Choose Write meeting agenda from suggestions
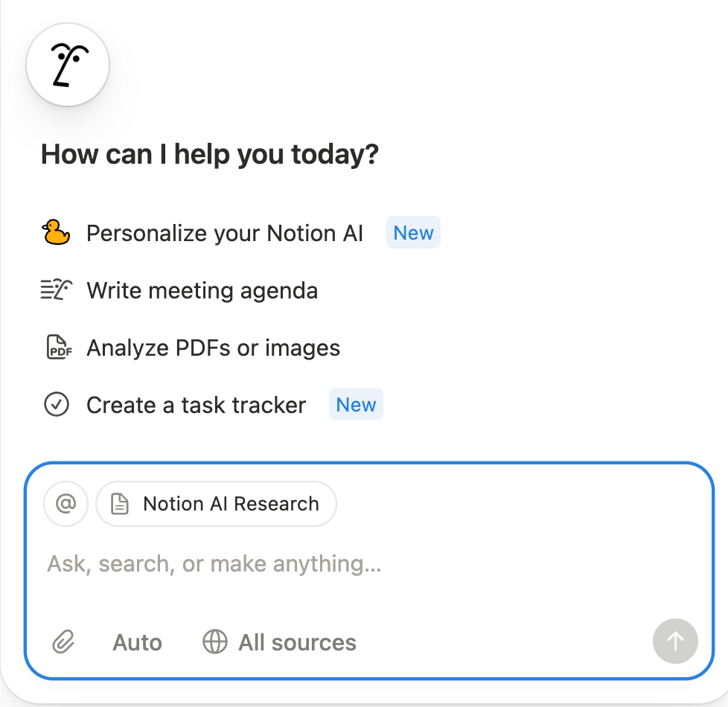728x707 pixels. point(202,289)
